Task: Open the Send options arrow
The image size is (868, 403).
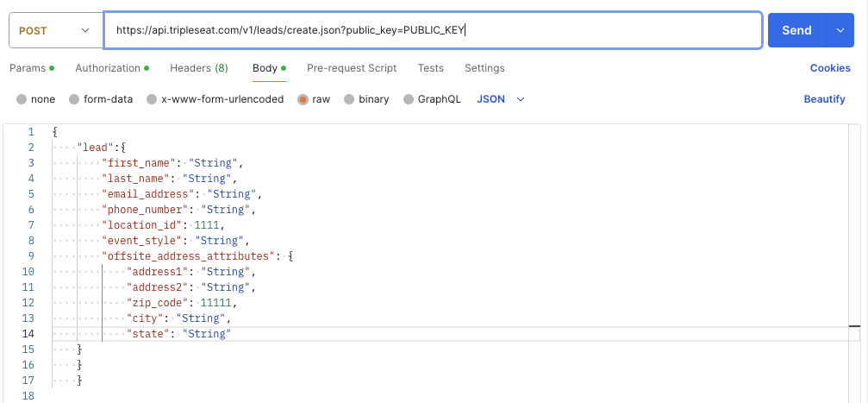Action: (x=840, y=30)
